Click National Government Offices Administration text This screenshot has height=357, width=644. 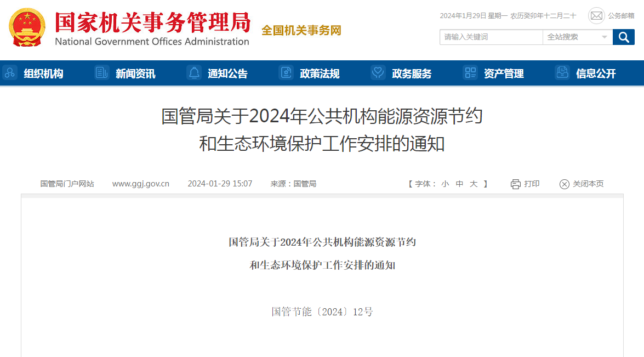(152, 42)
